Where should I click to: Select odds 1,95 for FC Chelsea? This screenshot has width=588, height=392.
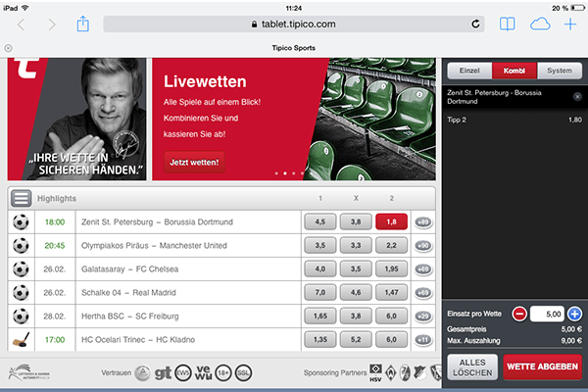pyautogui.click(x=391, y=269)
